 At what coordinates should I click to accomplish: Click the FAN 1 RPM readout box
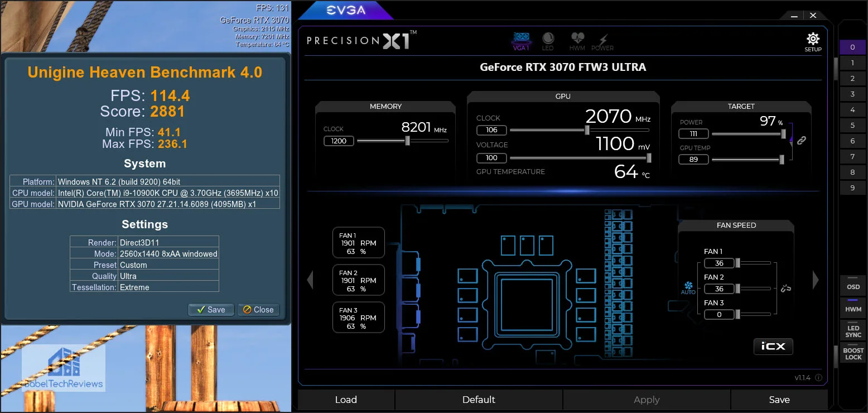click(358, 243)
